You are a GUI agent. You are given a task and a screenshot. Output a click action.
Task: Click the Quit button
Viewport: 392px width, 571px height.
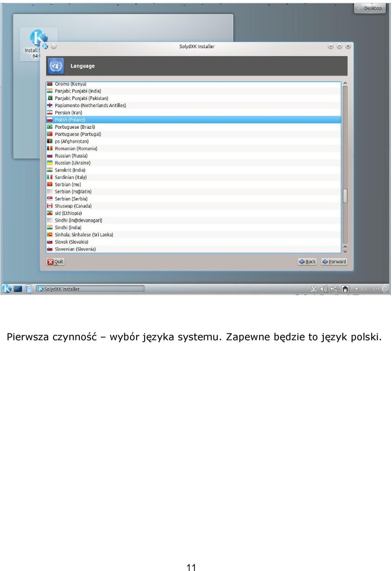click(56, 262)
